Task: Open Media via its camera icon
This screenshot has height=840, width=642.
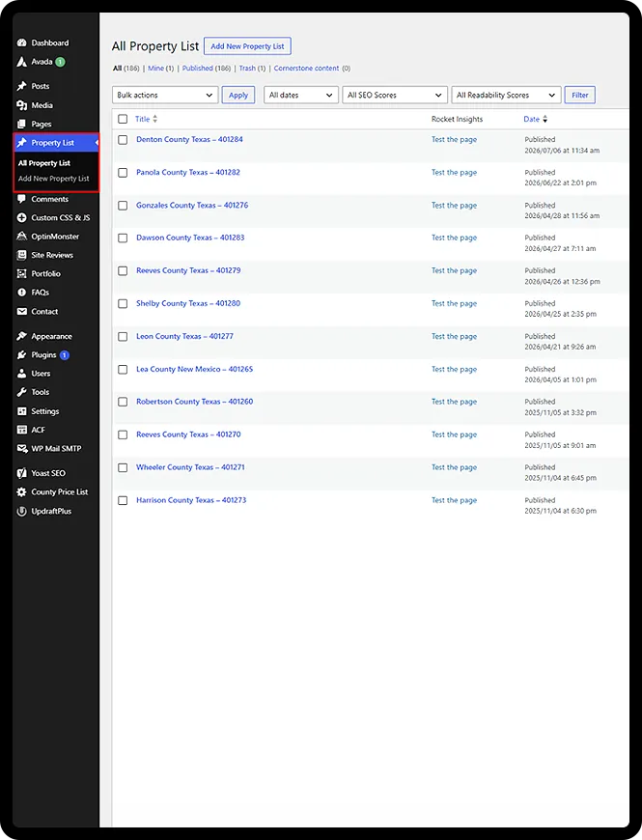Action: tap(21, 105)
